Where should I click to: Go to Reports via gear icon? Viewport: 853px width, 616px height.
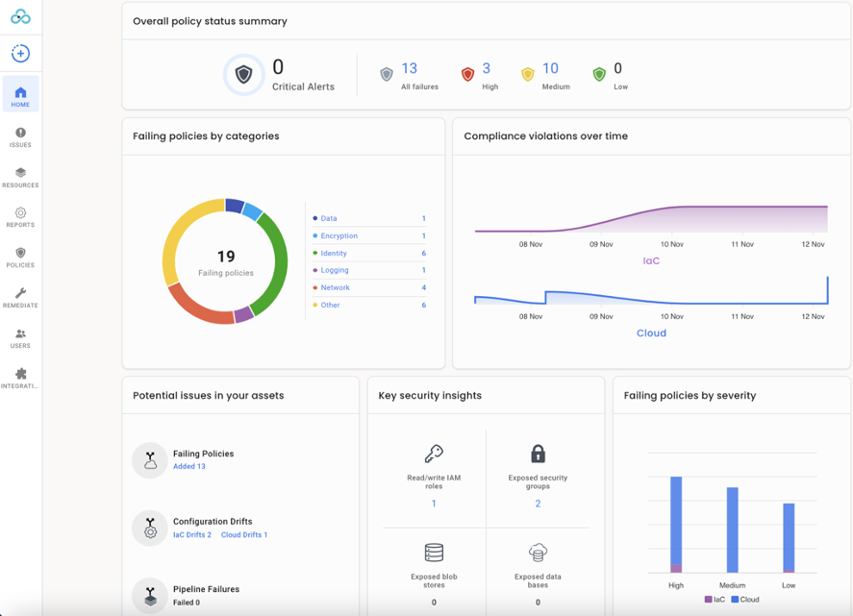(x=20, y=217)
